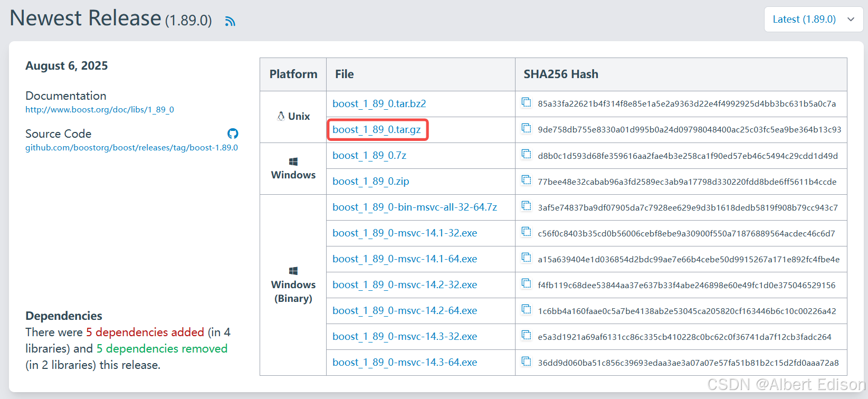Image resolution: width=868 pixels, height=399 pixels.
Task: Copy hash for boost_1_89_0.tar.gz
Action: pyautogui.click(x=526, y=128)
